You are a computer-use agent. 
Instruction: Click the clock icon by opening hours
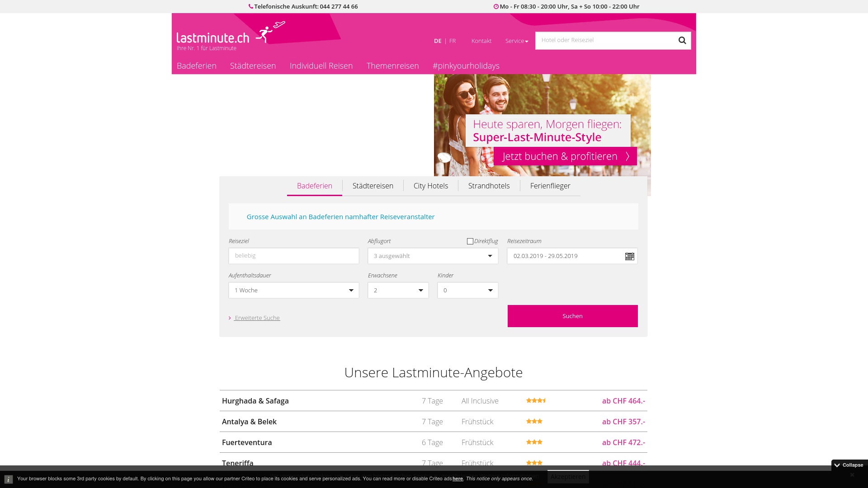[496, 7]
